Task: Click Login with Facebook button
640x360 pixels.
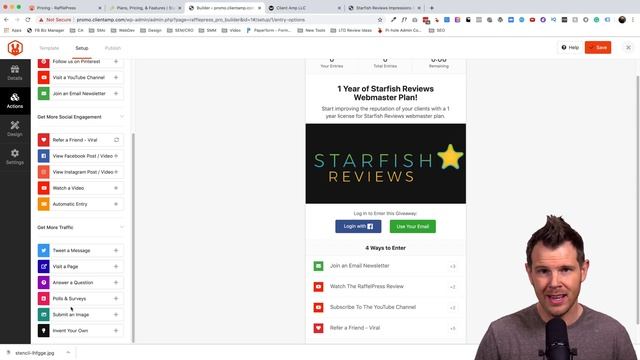Action: (358, 227)
